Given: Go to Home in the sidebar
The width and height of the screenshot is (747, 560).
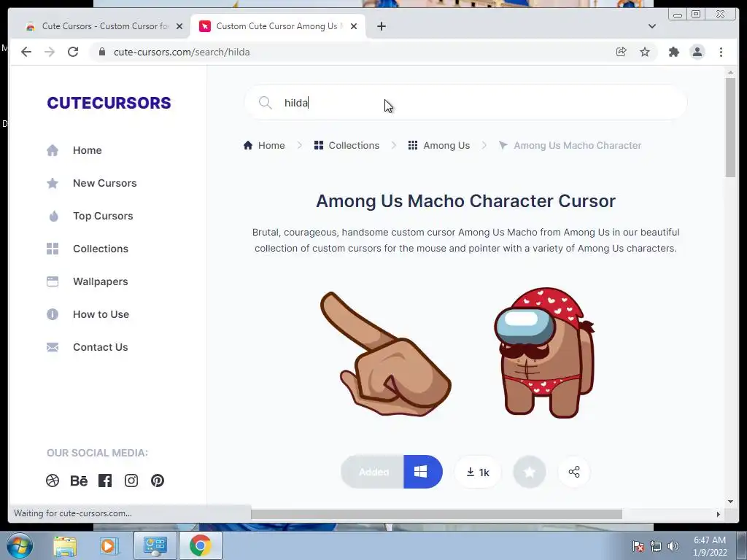Looking at the screenshot, I should click(x=88, y=150).
